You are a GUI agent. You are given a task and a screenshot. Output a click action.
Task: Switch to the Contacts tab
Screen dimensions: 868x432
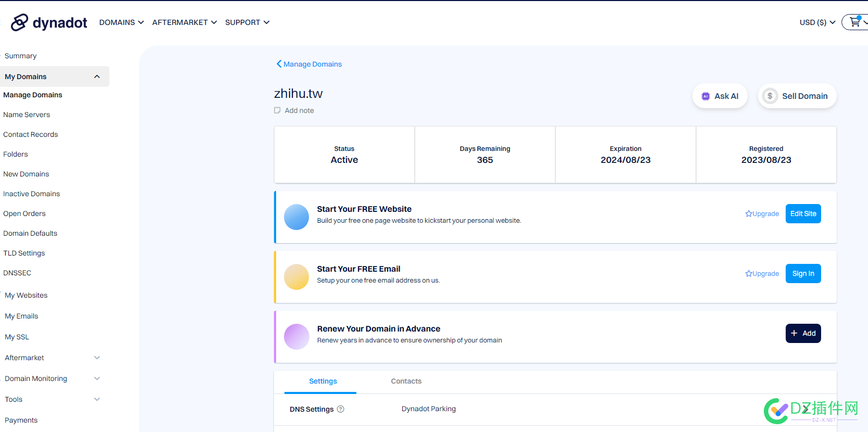(406, 382)
